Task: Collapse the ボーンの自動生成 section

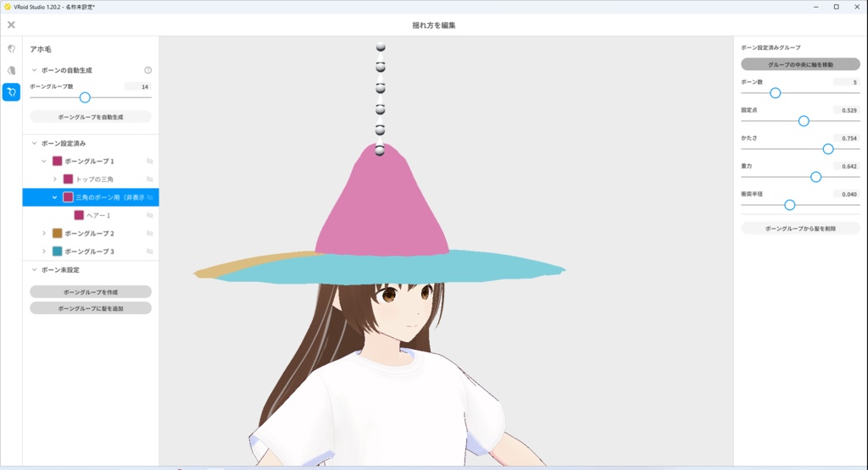Action: [x=34, y=70]
